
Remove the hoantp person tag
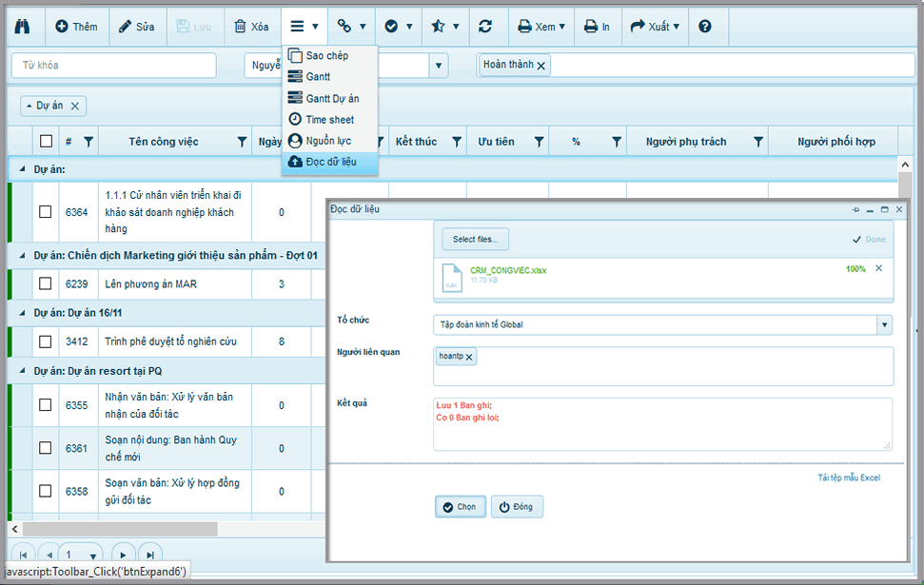coord(469,357)
